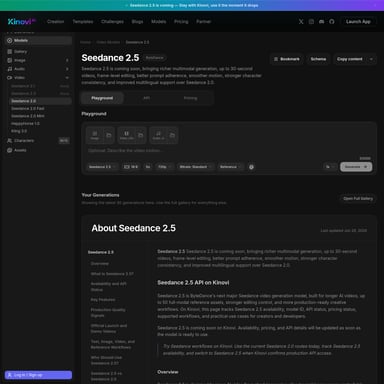Click the Image upload icon in playground
The width and height of the screenshot is (384, 384).
coord(95,135)
